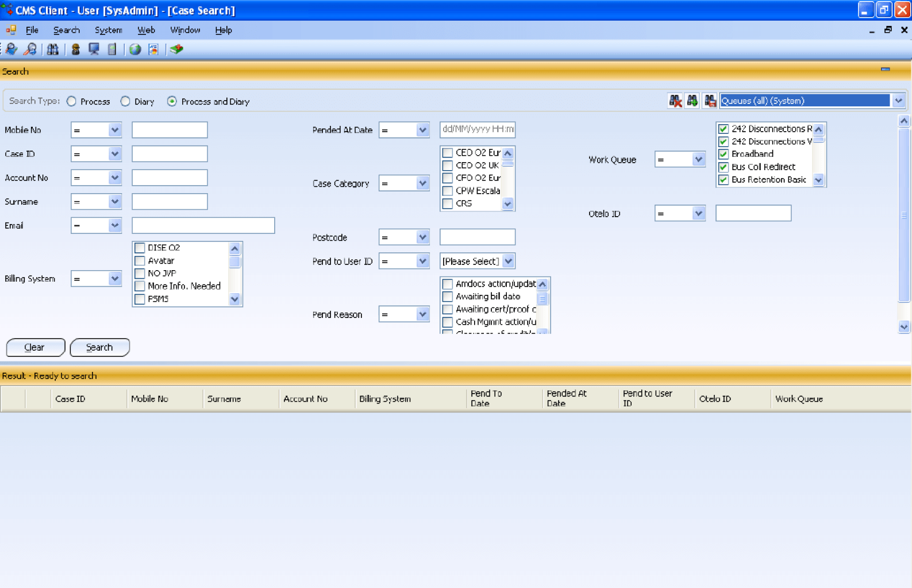Check the NO JVP billing system checkbox
912x588 pixels.
(x=140, y=273)
